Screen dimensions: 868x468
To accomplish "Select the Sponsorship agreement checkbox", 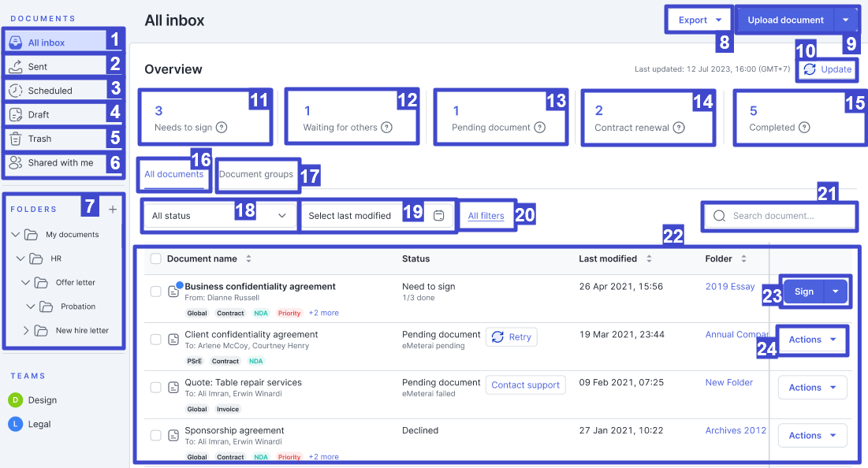I will click(x=155, y=436).
